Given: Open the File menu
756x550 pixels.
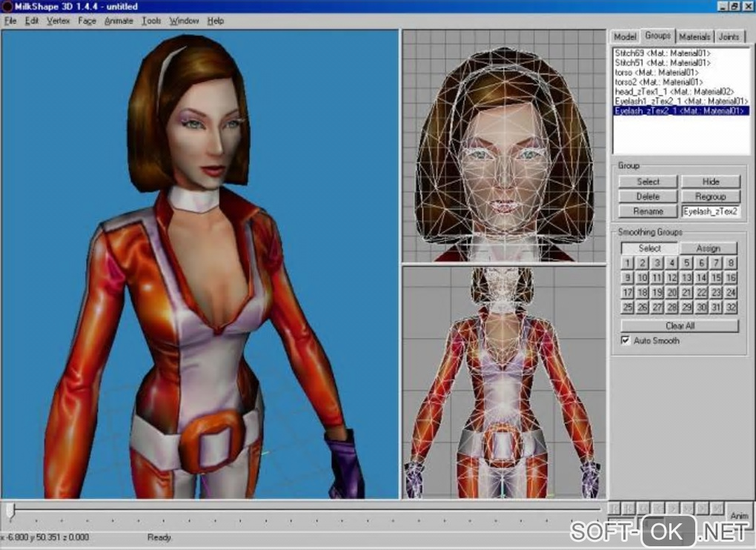Looking at the screenshot, I should tap(10, 21).
